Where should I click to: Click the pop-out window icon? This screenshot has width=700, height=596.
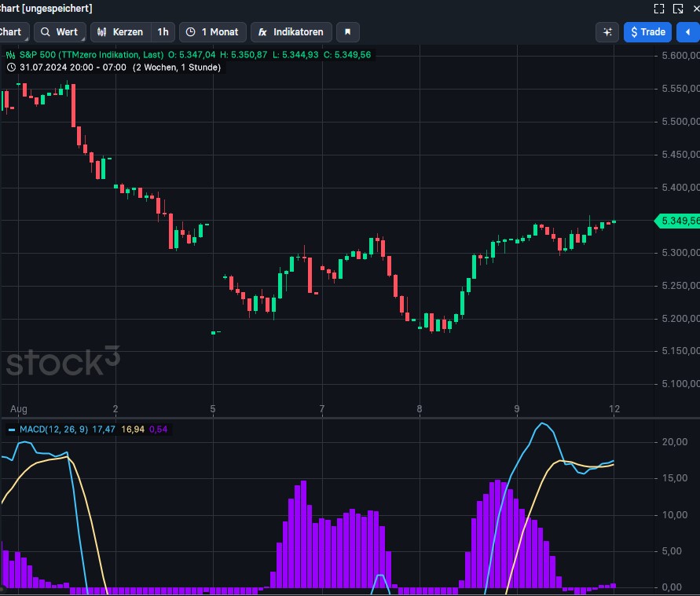coord(677,9)
